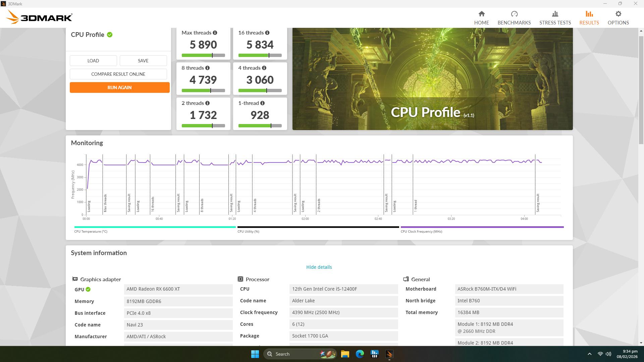Open Wi-Fi network tray icon
This screenshot has width=644, height=362.
tap(600, 354)
